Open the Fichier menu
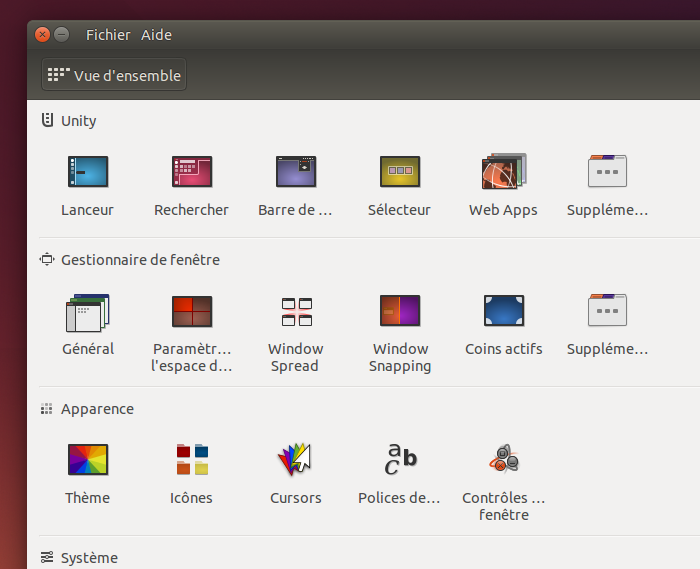The width and height of the screenshot is (700, 569). coord(108,35)
